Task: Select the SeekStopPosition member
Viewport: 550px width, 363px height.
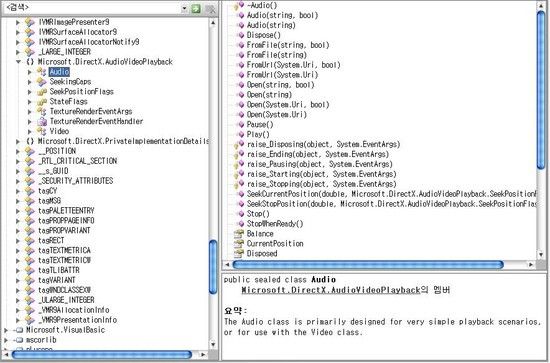Action: click(x=391, y=204)
